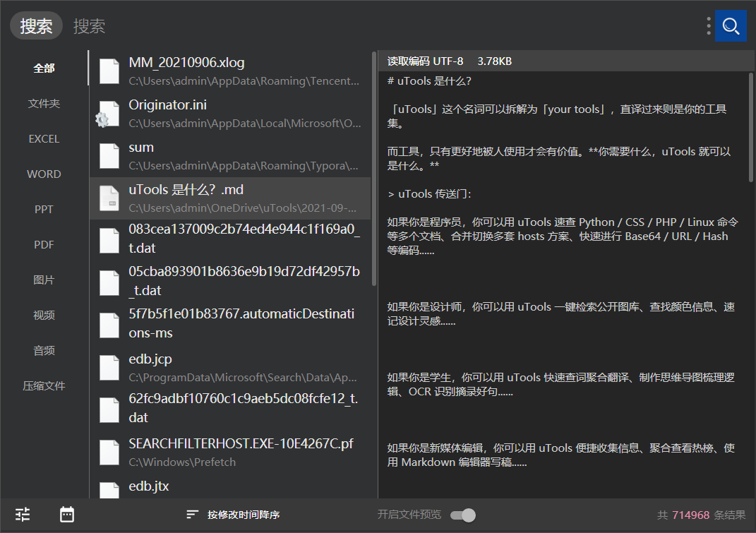Open the calendar date filter icon
The height and width of the screenshot is (533, 756).
tap(66, 515)
